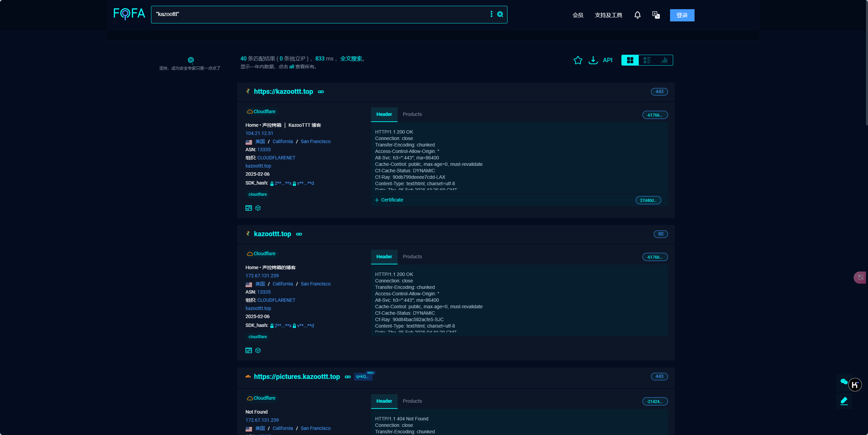This screenshot has height=435, width=868.
Task: Click the 登录 login button
Action: pyautogui.click(x=682, y=15)
